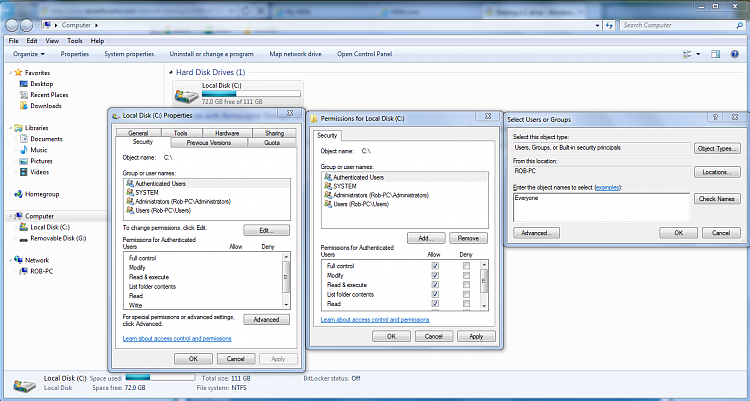Screen dimensions: 750x401
Task: Switch to the Sharing tab in Properties
Action: pos(274,133)
